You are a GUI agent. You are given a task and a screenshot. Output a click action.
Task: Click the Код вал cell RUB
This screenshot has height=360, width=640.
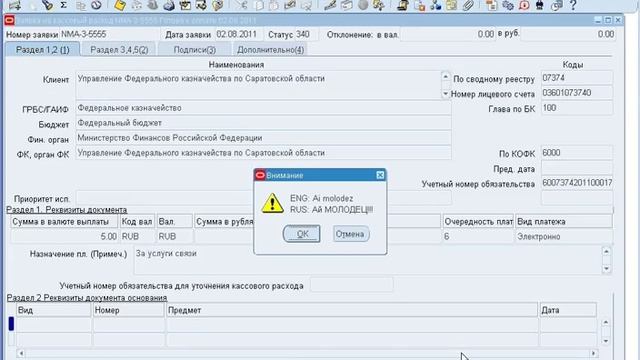click(137, 236)
